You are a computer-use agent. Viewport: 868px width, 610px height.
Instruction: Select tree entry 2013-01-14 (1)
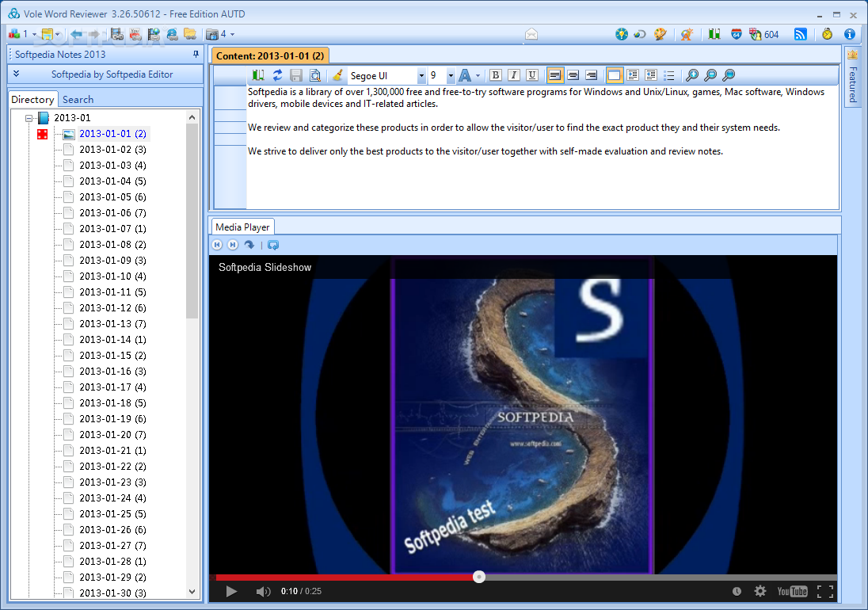(x=113, y=340)
